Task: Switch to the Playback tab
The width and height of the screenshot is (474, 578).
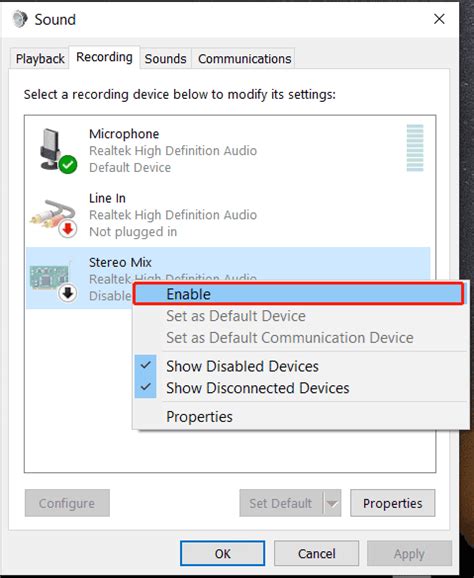Action: click(40, 59)
